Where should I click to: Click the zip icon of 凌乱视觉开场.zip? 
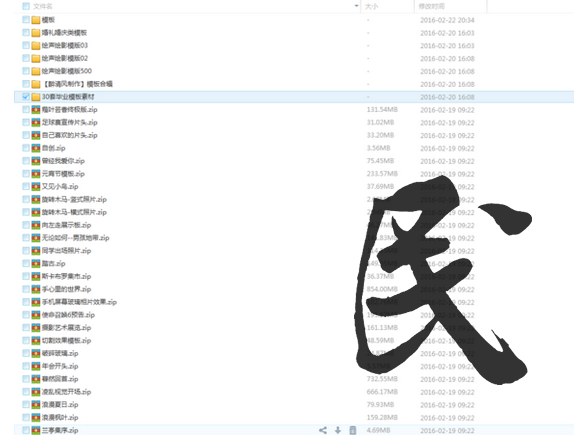click(x=36, y=392)
